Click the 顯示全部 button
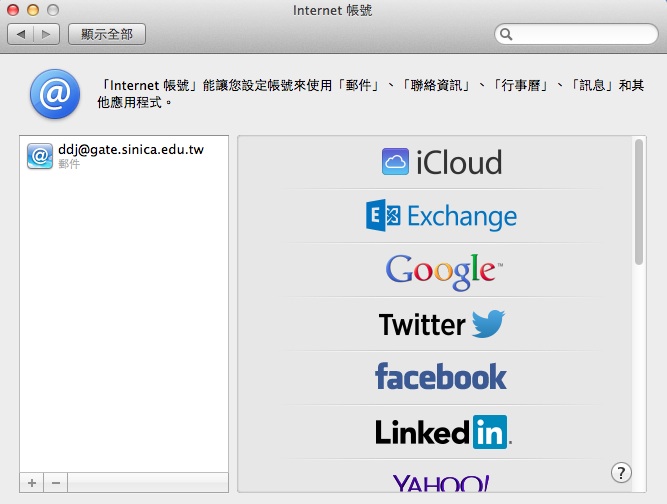The image size is (667, 504). (107, 34)
